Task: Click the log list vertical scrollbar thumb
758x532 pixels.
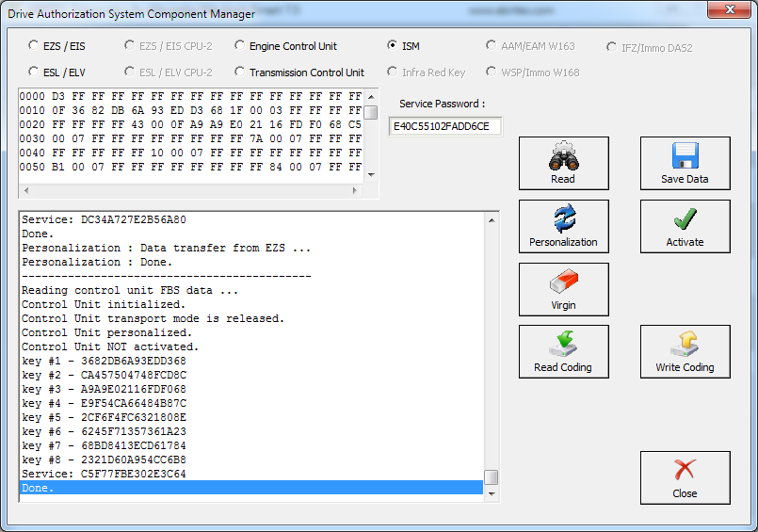Action: [x=492, y=477]
